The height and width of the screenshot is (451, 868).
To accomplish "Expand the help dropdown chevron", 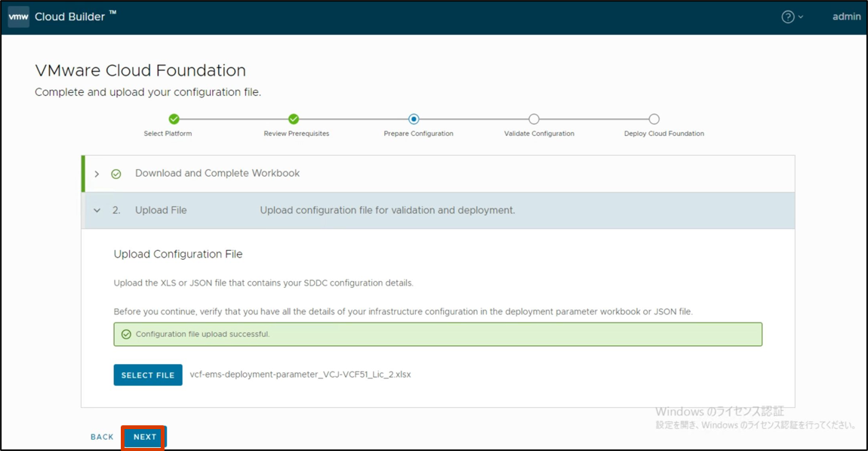I will (801, 17).
